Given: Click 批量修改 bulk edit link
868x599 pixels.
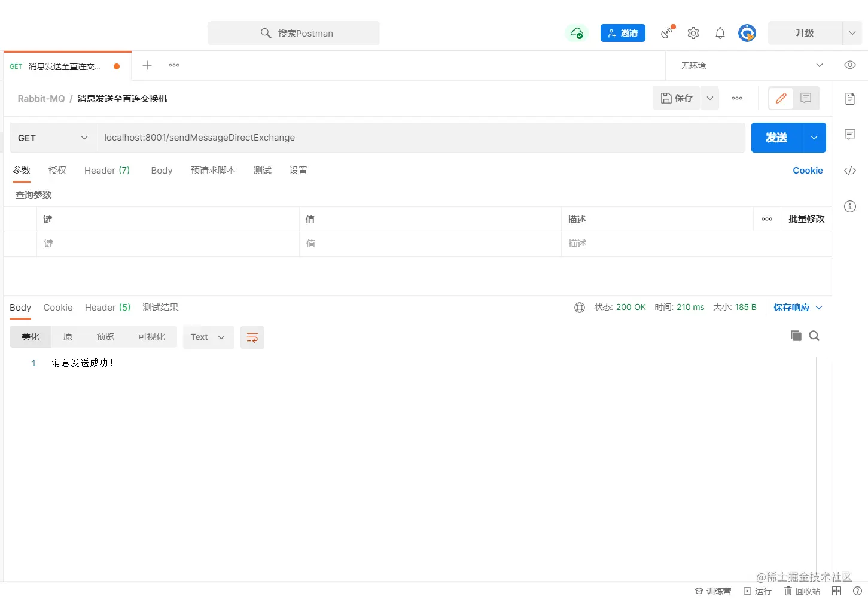Looking at the screenshot, I should (806, 219).
